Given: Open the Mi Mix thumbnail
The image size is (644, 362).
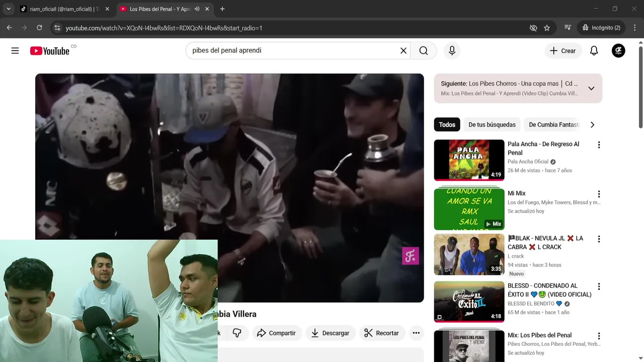Looking at the screenshot, I should pyautogui.click(x=469, y=209).
